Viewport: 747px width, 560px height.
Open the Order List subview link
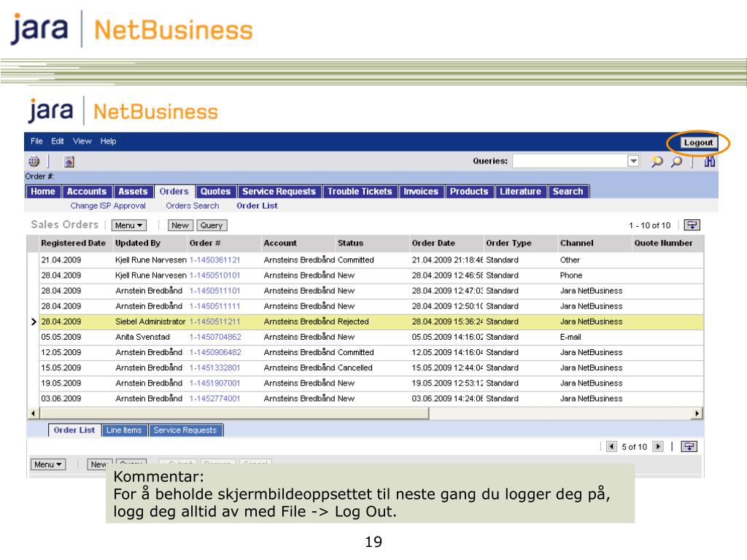tap(257, 206)
